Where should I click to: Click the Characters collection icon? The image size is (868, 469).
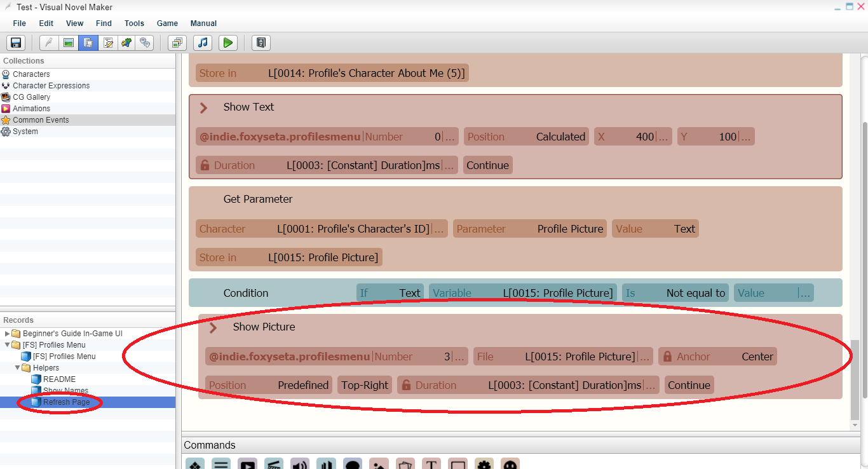pyautogui.click(x=6, y=74)
